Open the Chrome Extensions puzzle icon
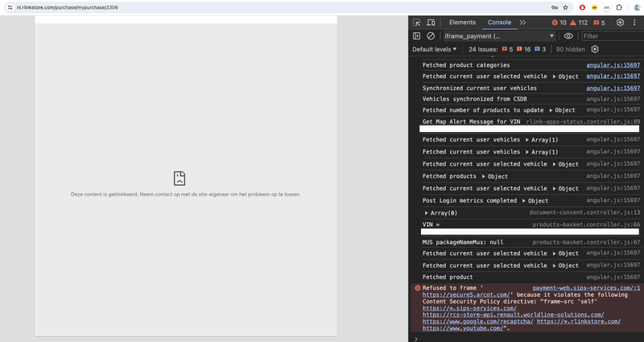644x342 pixels. tap(619, 7)
